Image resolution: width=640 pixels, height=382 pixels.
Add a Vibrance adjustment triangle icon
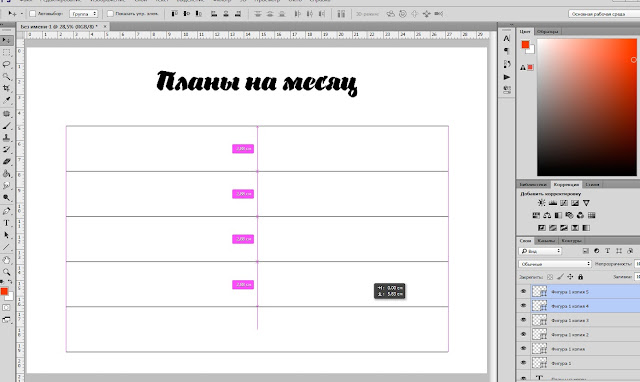[x=586, y=203]
